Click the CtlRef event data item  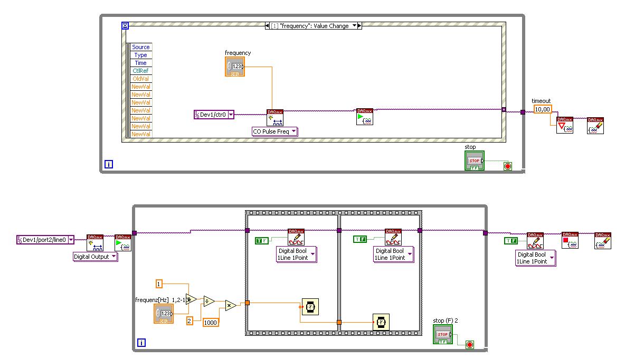[x=141, y=71]
